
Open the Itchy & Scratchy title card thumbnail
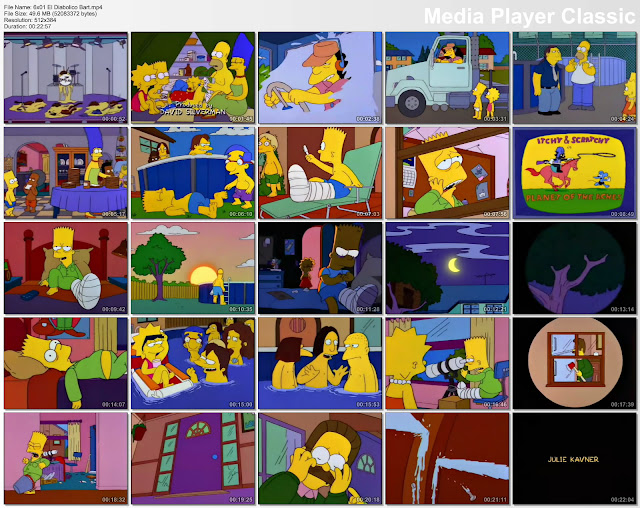(x=575, y=173)
